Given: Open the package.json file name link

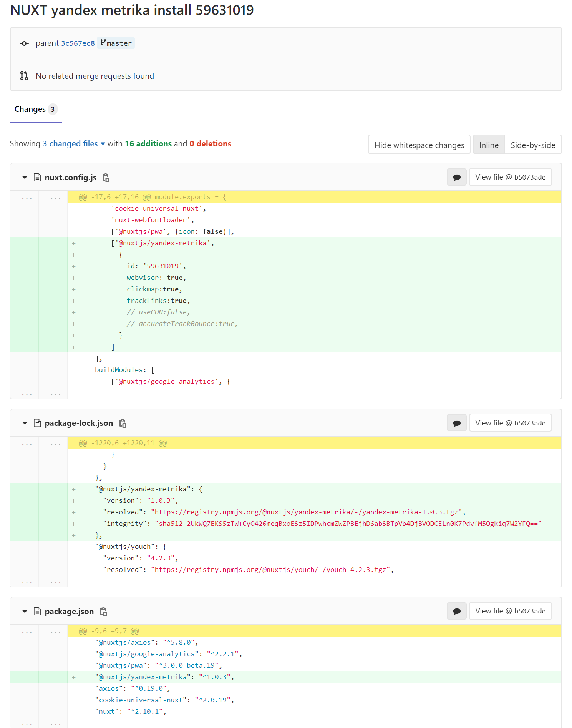Looking at the screenshot, I should [69, 612].
